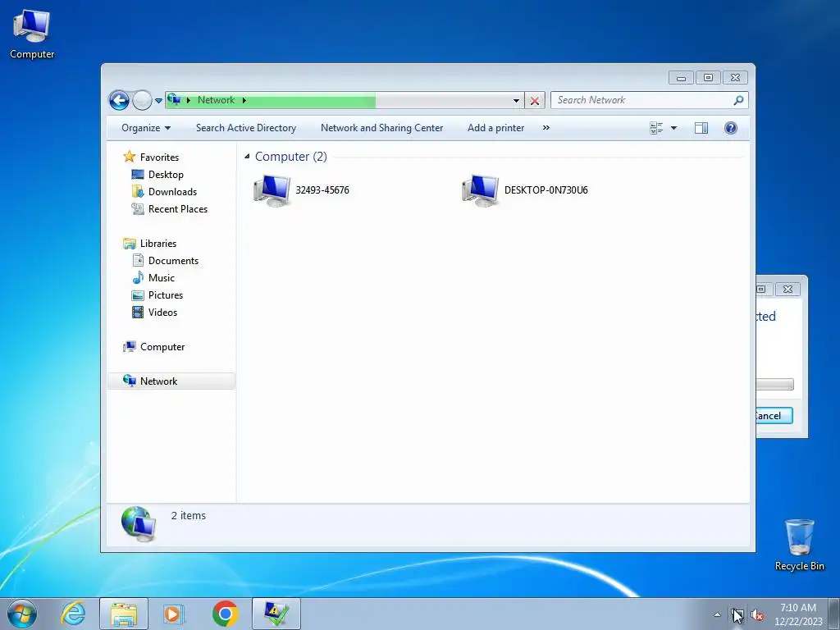Viewport: 840px width, 630px height.
Task: Launch Internet Explorer from taskbar
Action: (x=73, y=614)
